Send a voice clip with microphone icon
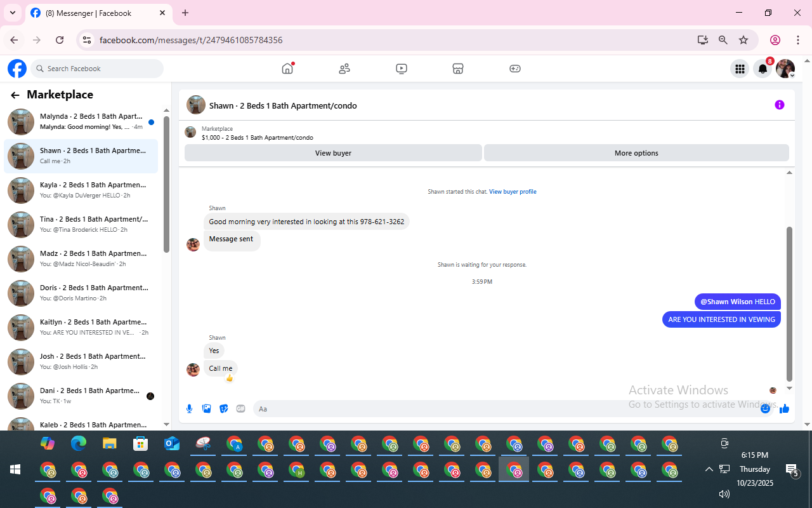The image size is (812, 508). [189, 409]
